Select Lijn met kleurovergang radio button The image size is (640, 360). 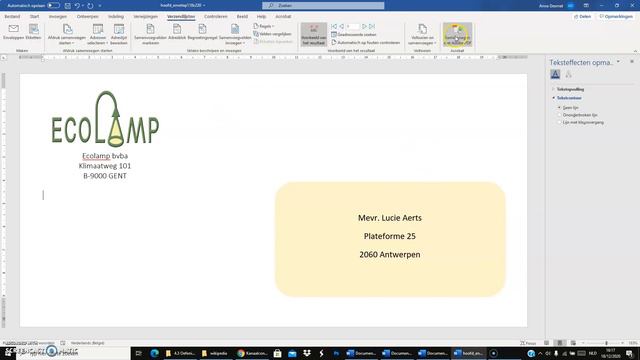click(560, 122)
